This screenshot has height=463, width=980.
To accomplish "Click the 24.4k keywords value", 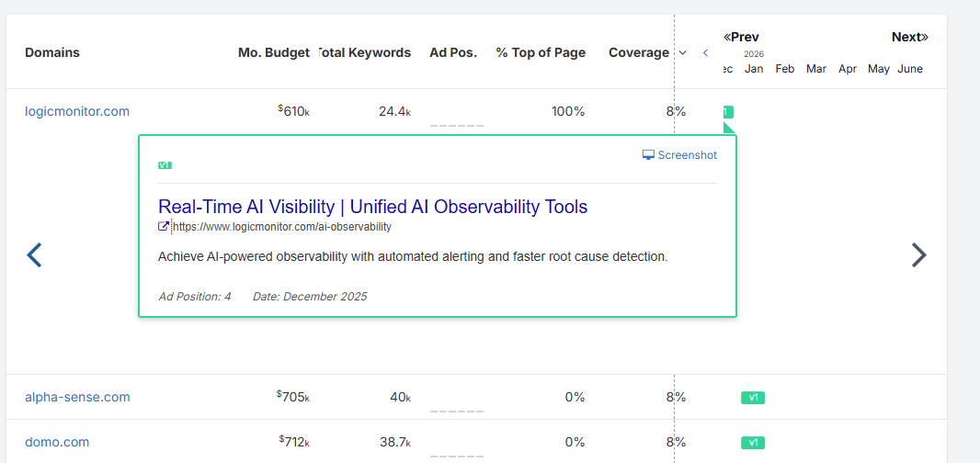I will click(x=394, y=111).
